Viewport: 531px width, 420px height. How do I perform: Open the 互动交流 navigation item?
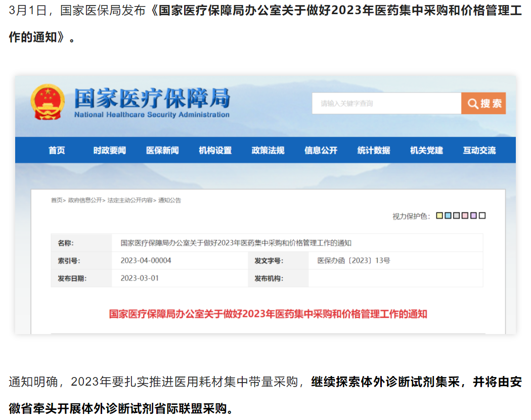click(479, 150)
